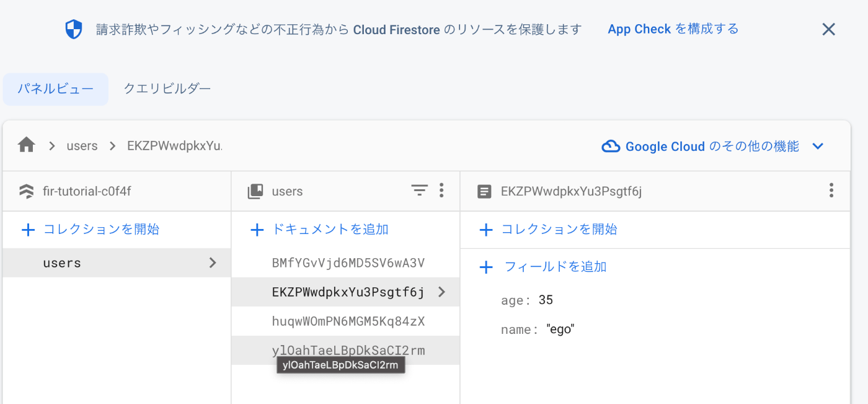Click the document icon beside EKZPWwdpkxYu3Psgtf6j header
This screenshot has width=868, height=404.
pos(484,191)
